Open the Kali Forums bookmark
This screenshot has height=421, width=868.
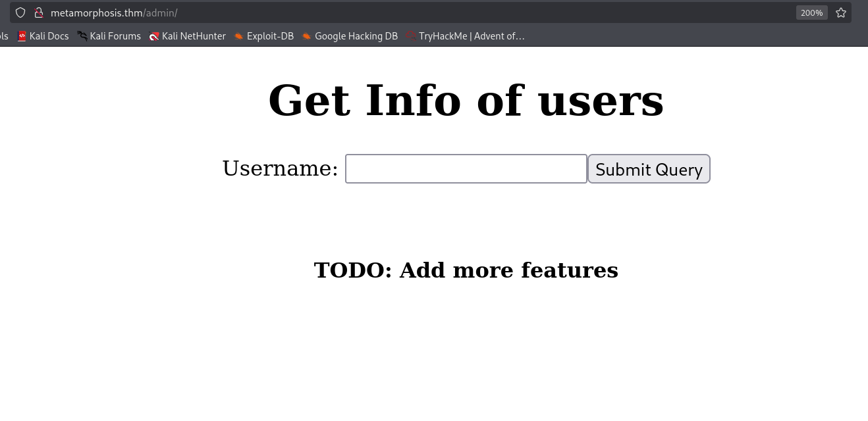pyautogui.click(x=115, y=36)
